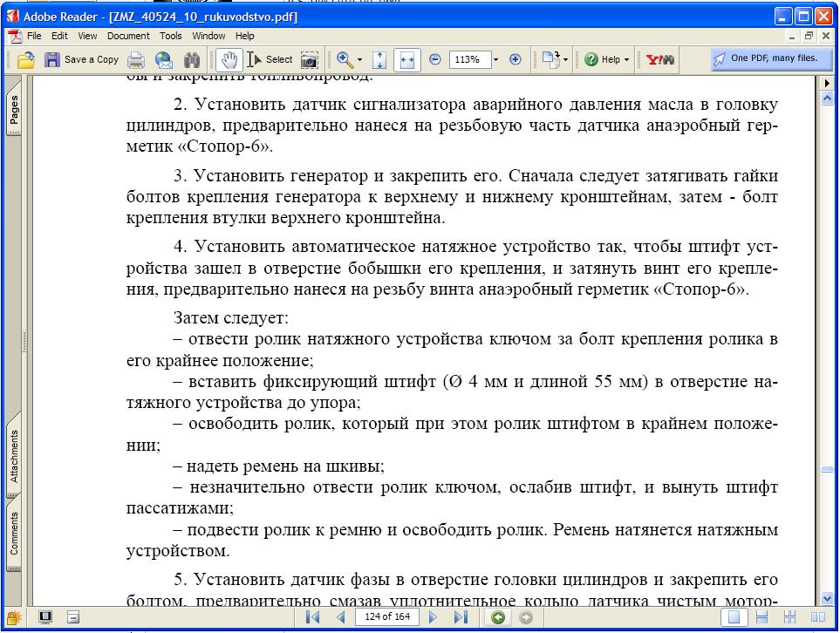The height and width of the screenshot is (633, 840).
Task: Jump to previous view with green arrow
Action: click(498, 617)
